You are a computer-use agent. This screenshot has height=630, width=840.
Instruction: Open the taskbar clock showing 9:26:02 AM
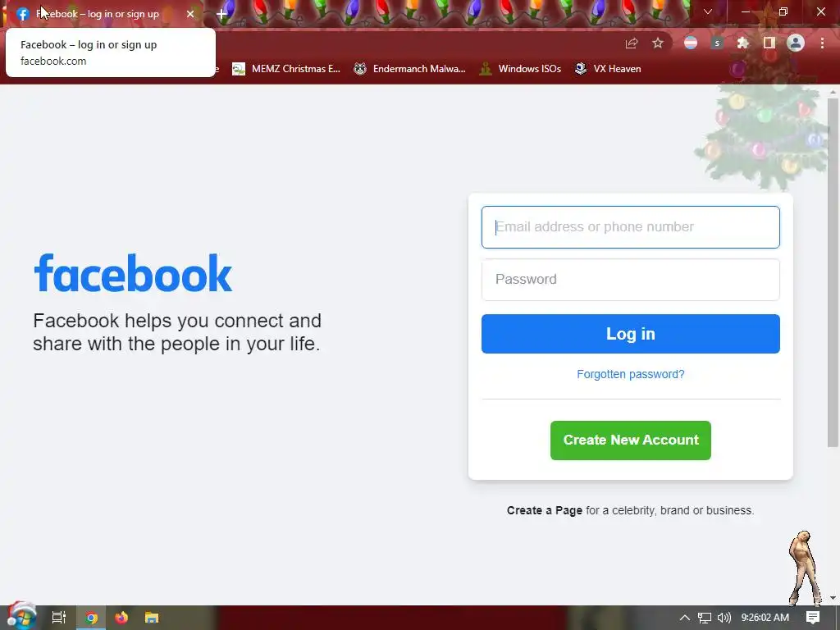coord(765,618)
